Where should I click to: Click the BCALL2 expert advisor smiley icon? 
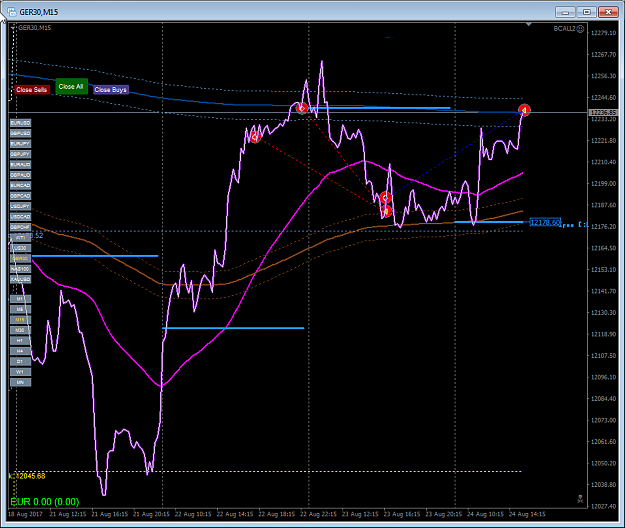(x=580, y=29)
